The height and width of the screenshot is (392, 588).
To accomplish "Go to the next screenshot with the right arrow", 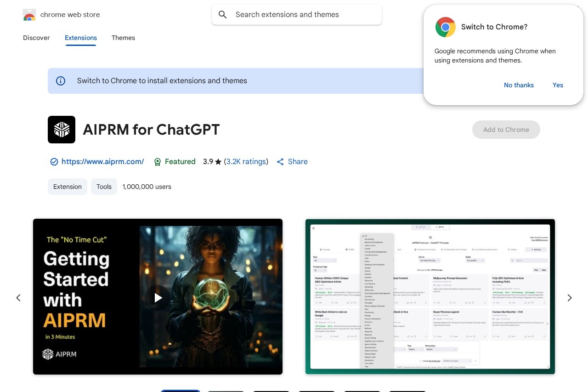I will coord(569,298).
